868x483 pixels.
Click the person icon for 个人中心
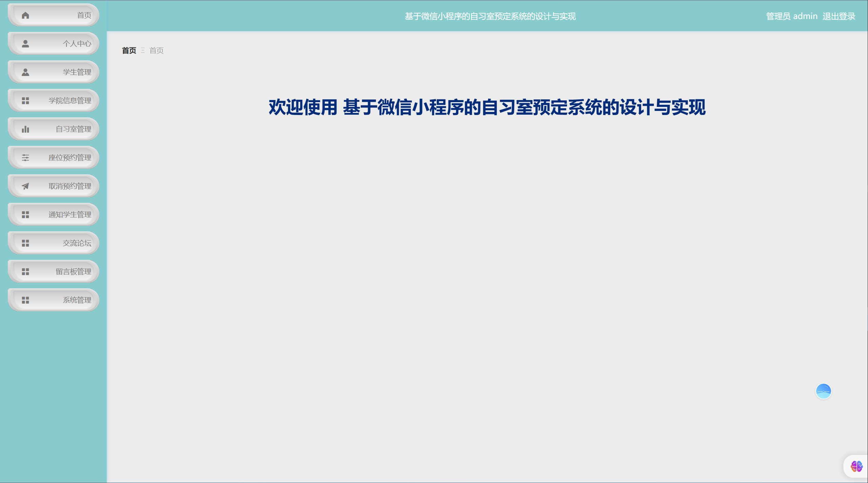(25, 44)
